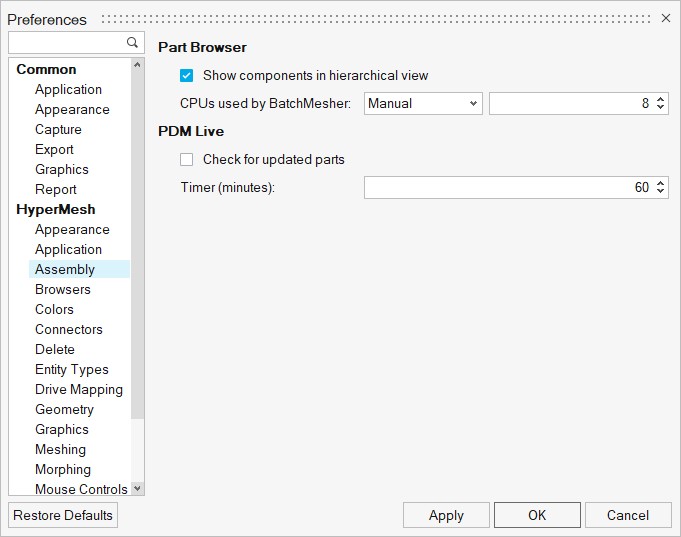This screenshot has width=681, height=537.
Task: Confirm with the OK button
Action: pos(537,515)
